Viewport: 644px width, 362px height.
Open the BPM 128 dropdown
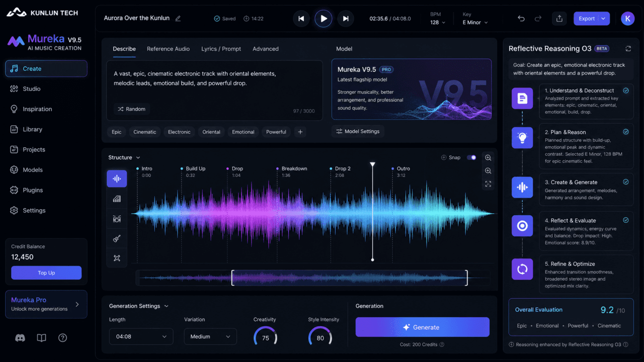click(x=438, y=23)
